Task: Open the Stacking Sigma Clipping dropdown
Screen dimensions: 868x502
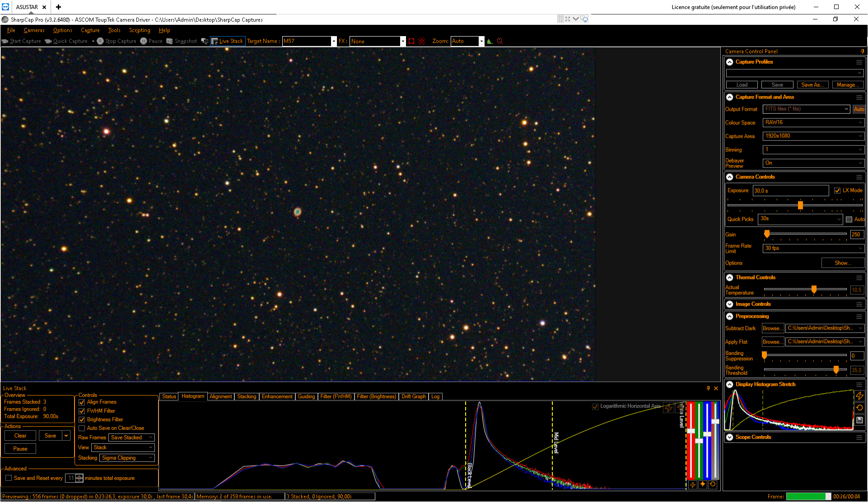Action: point(127,458)
